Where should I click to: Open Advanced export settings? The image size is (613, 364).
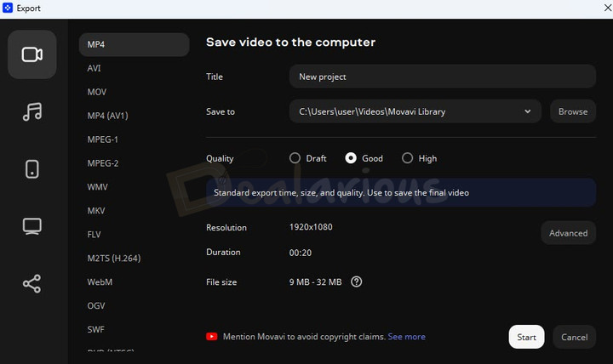568,233
